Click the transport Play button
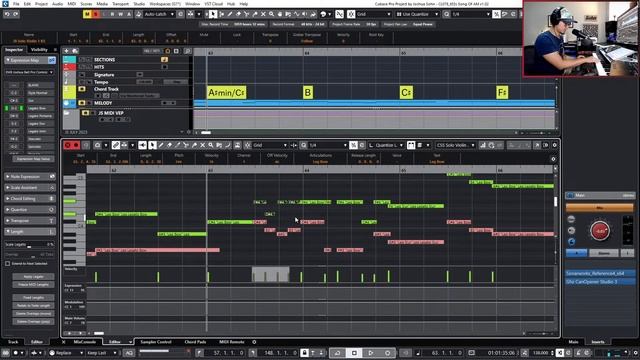The height and width of the screenshot is (360, 640). 371,353
